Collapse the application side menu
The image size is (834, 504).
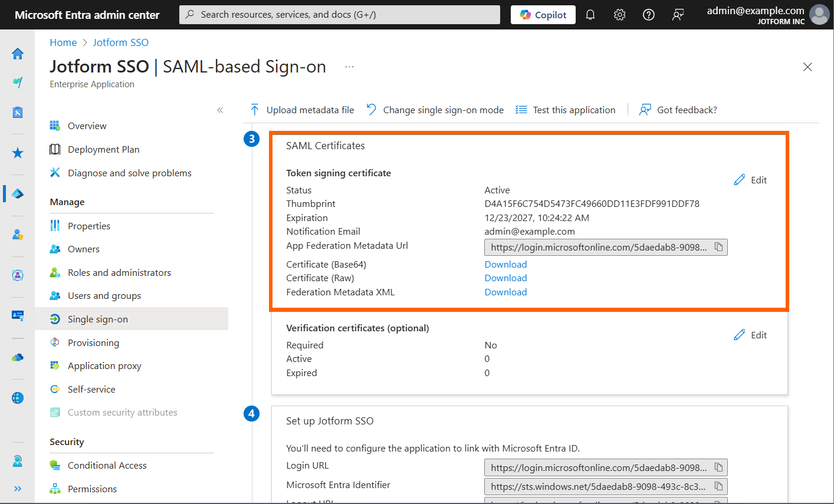click(220, 110)
